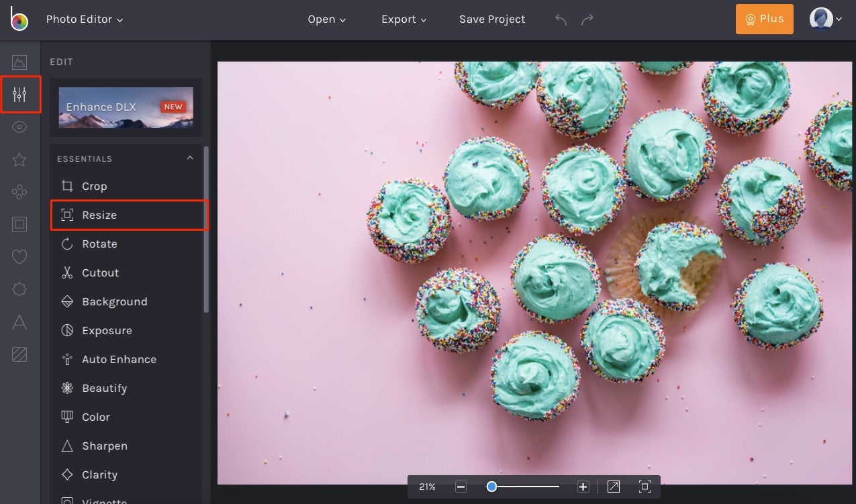Click the orange Plus upgrade button
Viewport: 856px width, 504px height.
pos(764,19)
